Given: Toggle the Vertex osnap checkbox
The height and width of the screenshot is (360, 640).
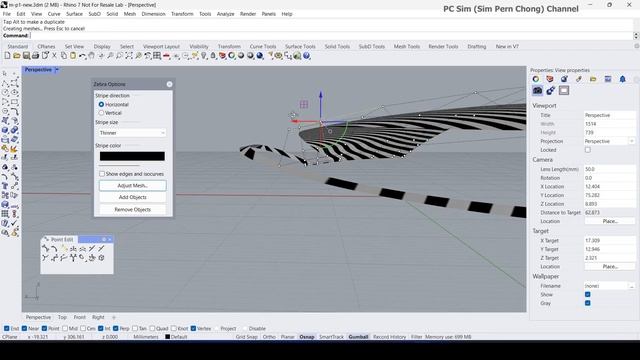Looking at the screenshot, I should pyautogui.click(x=193, y=328).
